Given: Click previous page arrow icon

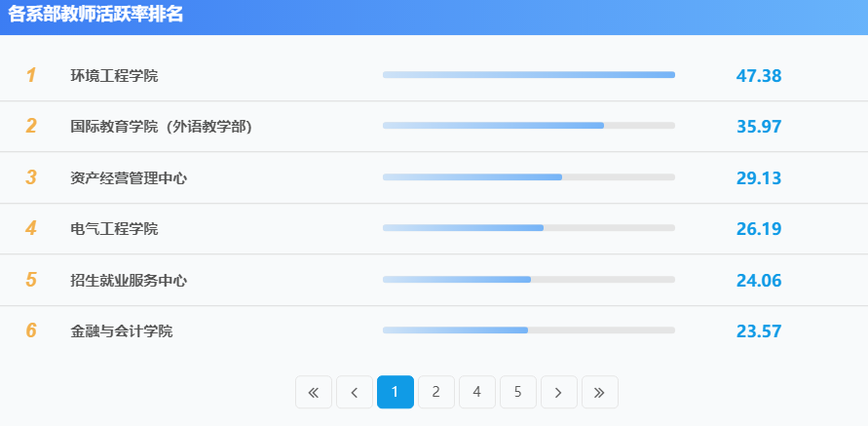Looking at the screenshot, I should coord(355,392).
